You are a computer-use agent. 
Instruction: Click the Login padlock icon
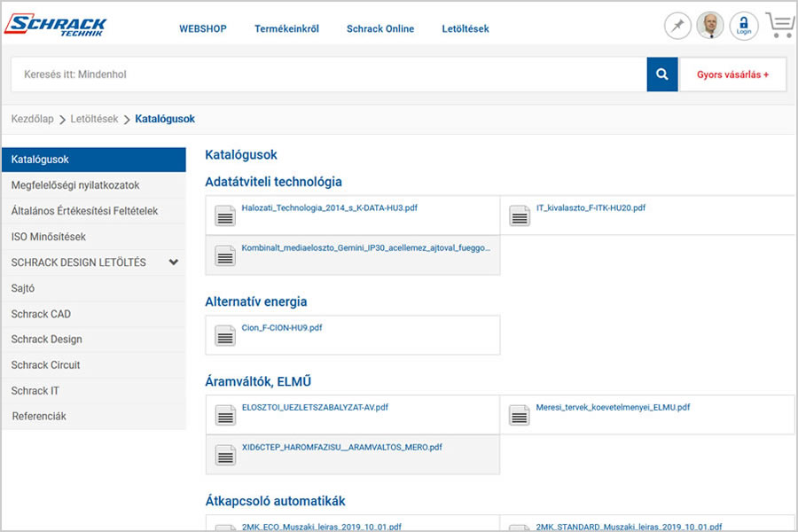click(x=744, y=26)
